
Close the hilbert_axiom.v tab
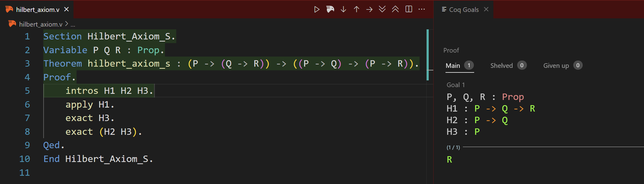pyautogui.click(x=66, y=9)
